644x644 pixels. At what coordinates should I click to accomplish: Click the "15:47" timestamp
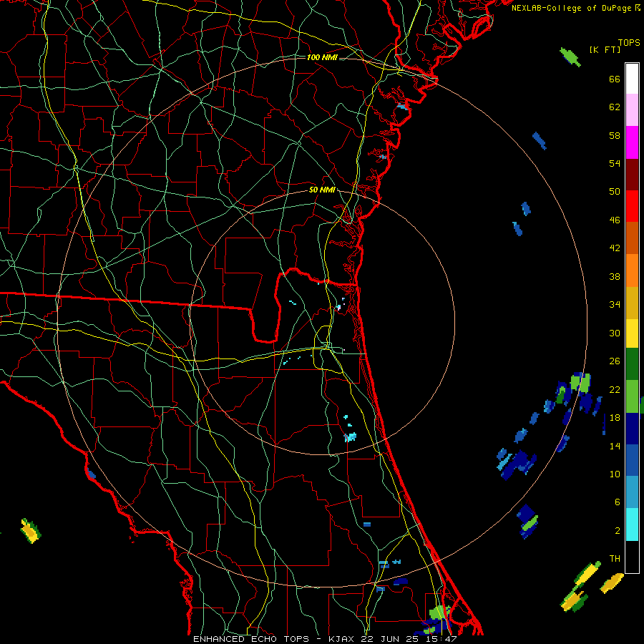click(x=441, y=639)
